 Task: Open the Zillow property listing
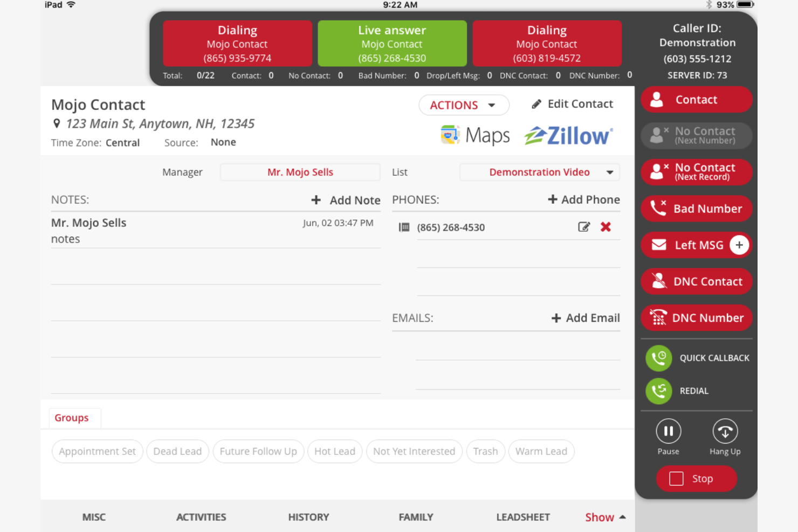pyautogui.click(x=567, y=135)
